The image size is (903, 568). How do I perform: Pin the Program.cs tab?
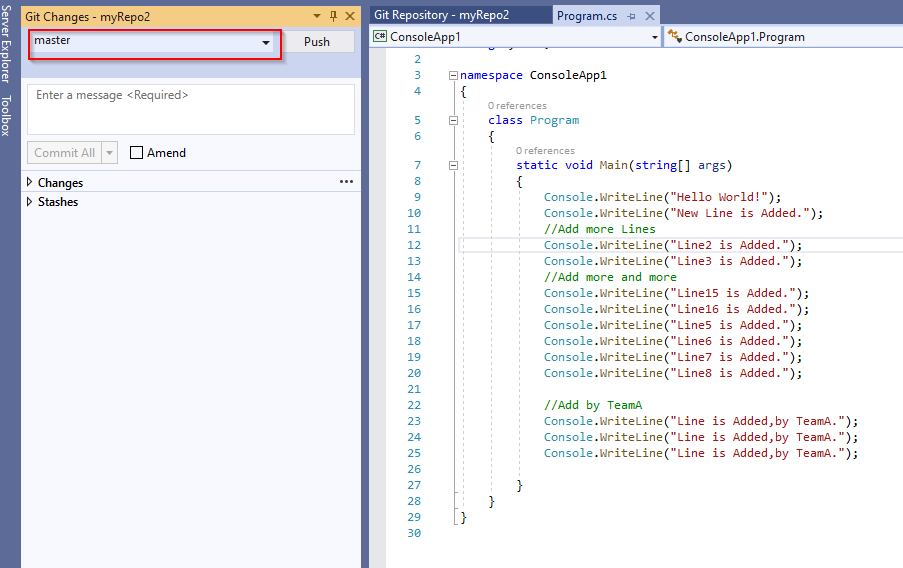[x=631, y=16]
